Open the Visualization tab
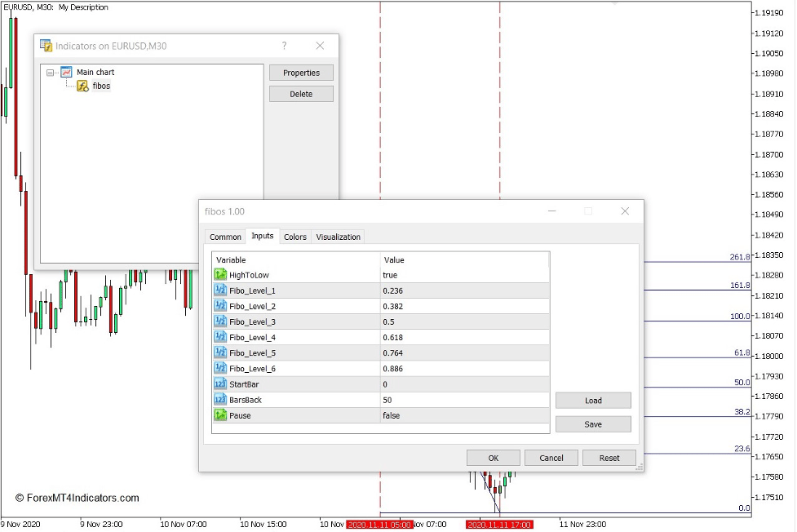This screenshot has width=797, height=532. tap(338, 237)
